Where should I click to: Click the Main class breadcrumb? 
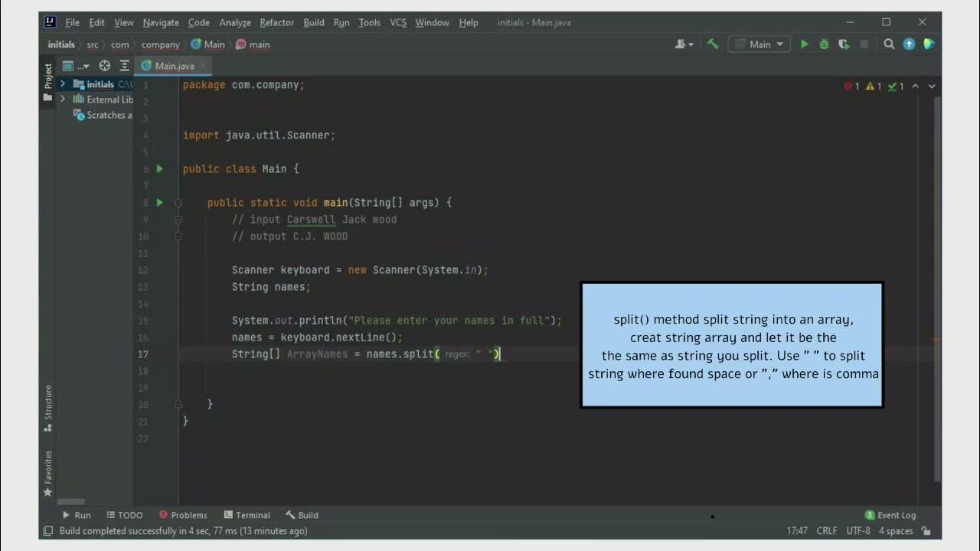coord(208,44)
